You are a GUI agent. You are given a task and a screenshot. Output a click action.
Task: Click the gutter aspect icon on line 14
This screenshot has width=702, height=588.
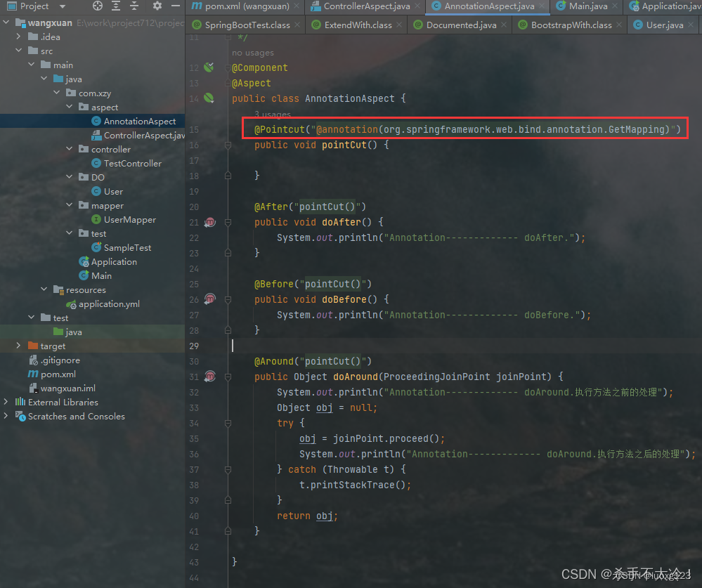coord(209,98)
